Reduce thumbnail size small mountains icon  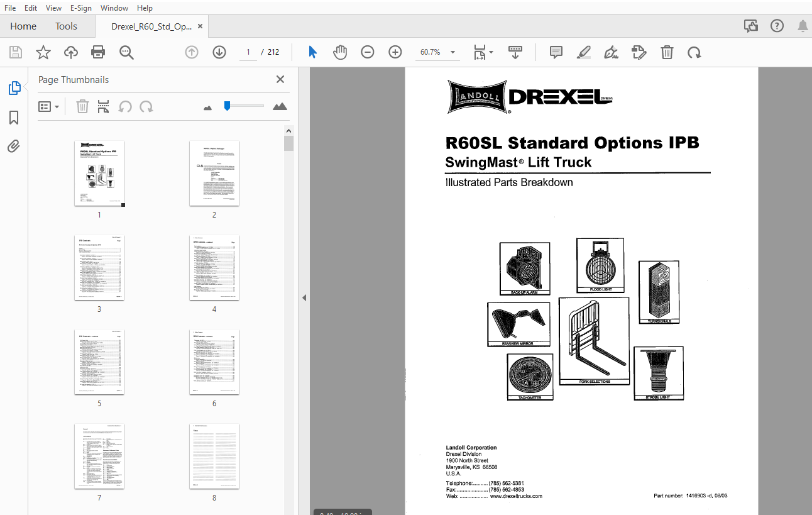pos(208,108)
